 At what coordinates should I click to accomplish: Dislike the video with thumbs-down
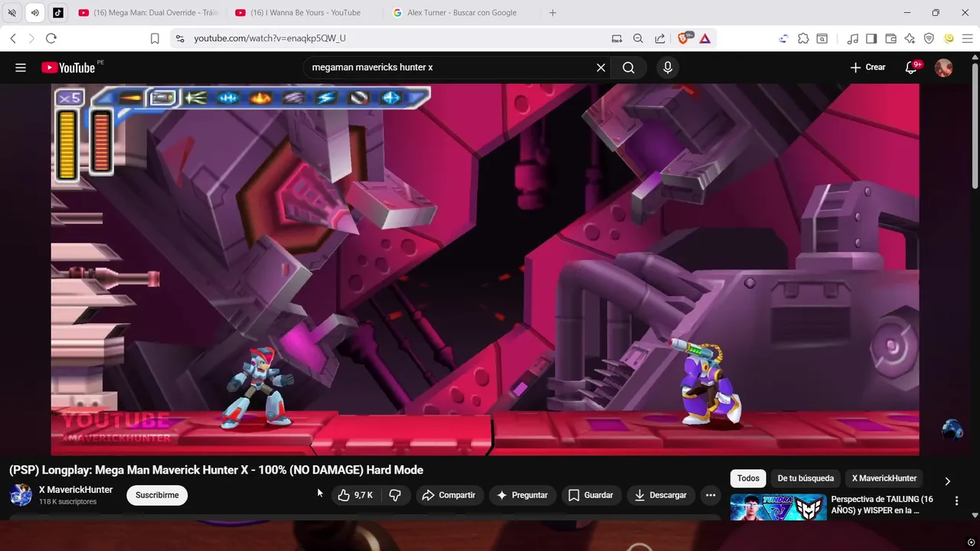coord(395,495)
